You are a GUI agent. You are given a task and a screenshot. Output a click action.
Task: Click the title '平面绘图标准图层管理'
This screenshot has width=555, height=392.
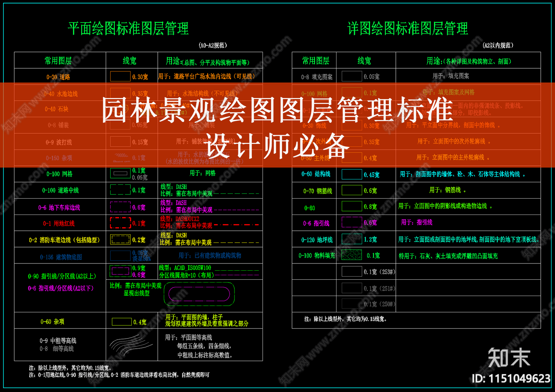click(128, 28)
